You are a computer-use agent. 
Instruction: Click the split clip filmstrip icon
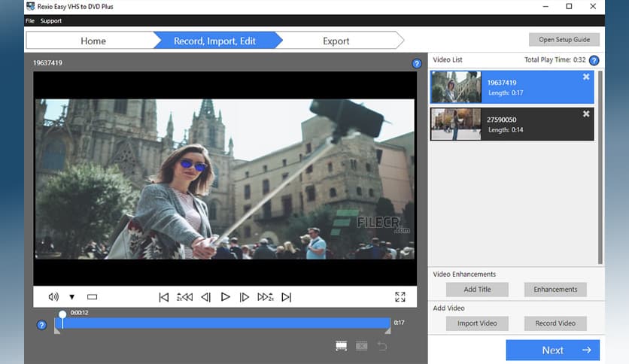[x=342, y=346]
